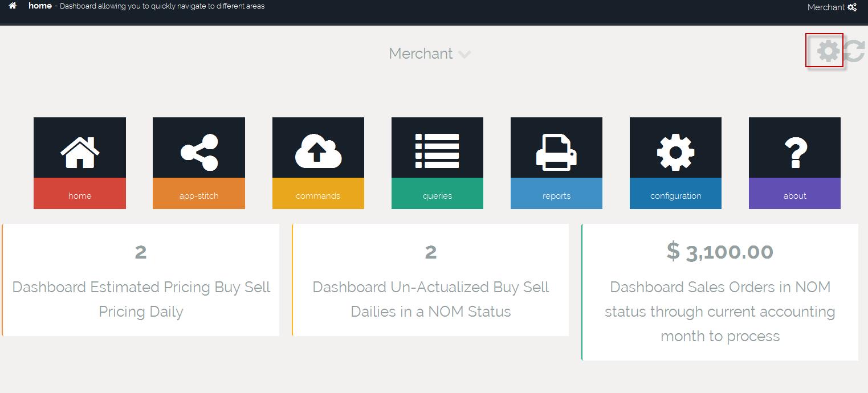868x393 pixels.
Task: Open the about tile's question mark icon
Action: tap(794, 152)
